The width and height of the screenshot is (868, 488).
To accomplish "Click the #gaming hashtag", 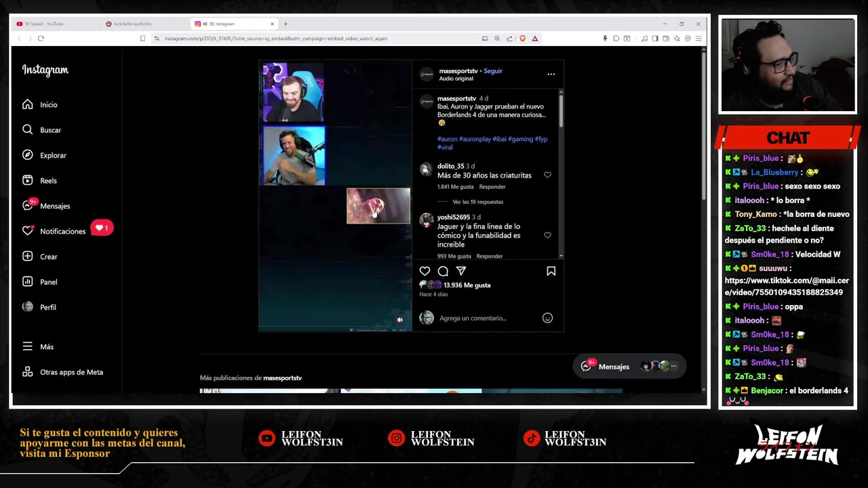I will (520, 139).
